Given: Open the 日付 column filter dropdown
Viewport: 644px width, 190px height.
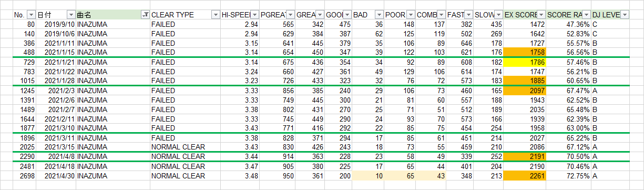Looking at the screenshot, I should (71, 15).
